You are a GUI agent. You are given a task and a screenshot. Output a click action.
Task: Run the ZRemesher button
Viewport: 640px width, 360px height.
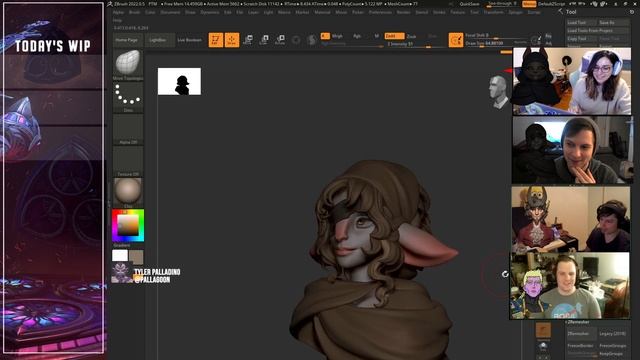click(581, 334)
